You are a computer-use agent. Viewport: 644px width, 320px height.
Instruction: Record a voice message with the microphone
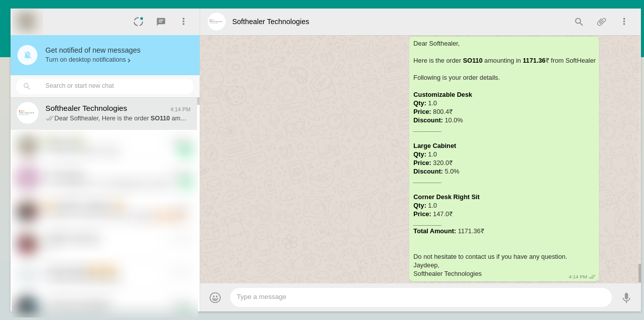pos(626,298)
